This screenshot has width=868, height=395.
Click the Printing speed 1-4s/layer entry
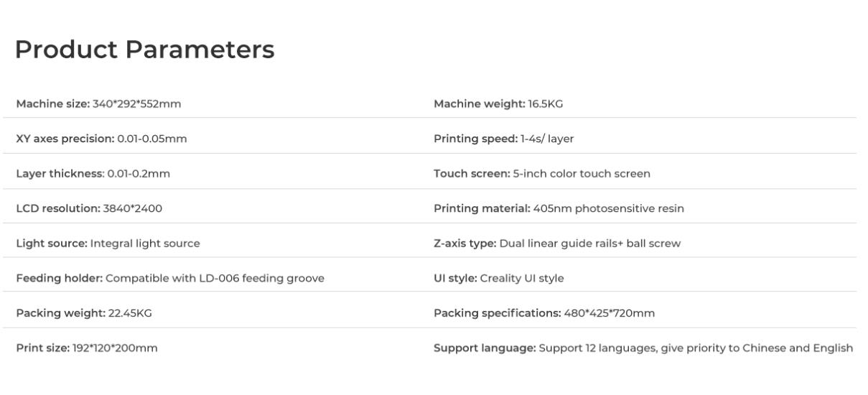503,139
